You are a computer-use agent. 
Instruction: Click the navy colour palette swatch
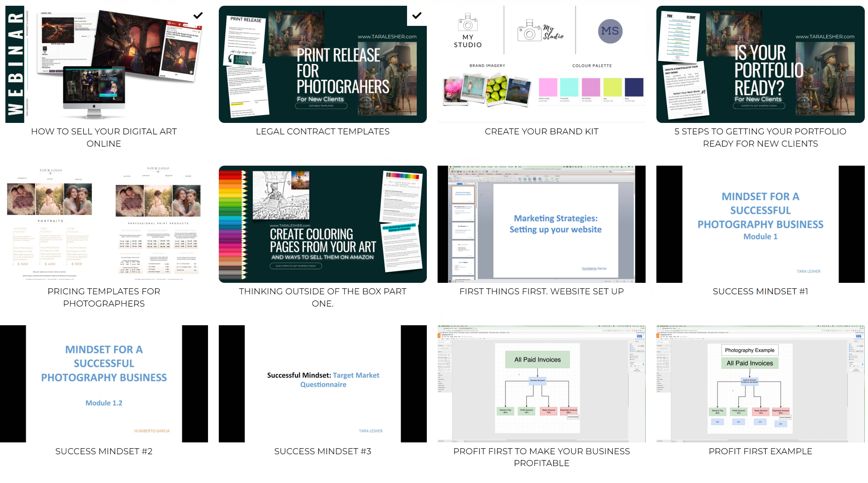point(634,87)
